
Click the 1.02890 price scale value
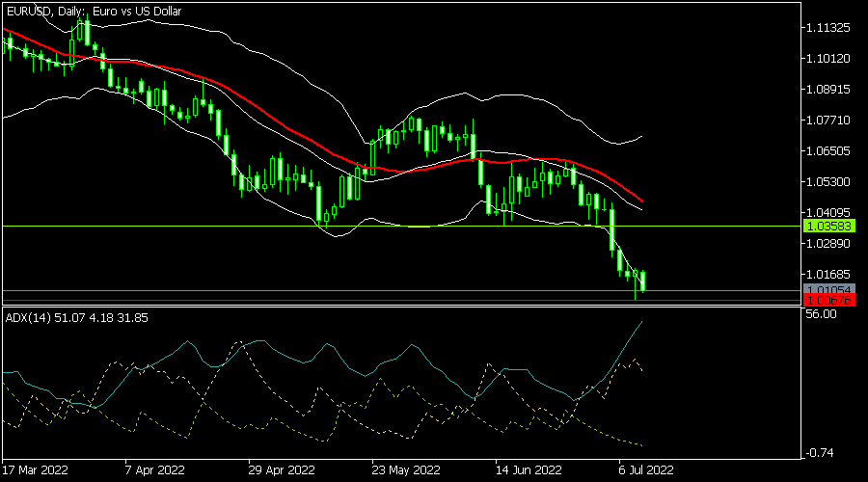[x=828, y=244]
